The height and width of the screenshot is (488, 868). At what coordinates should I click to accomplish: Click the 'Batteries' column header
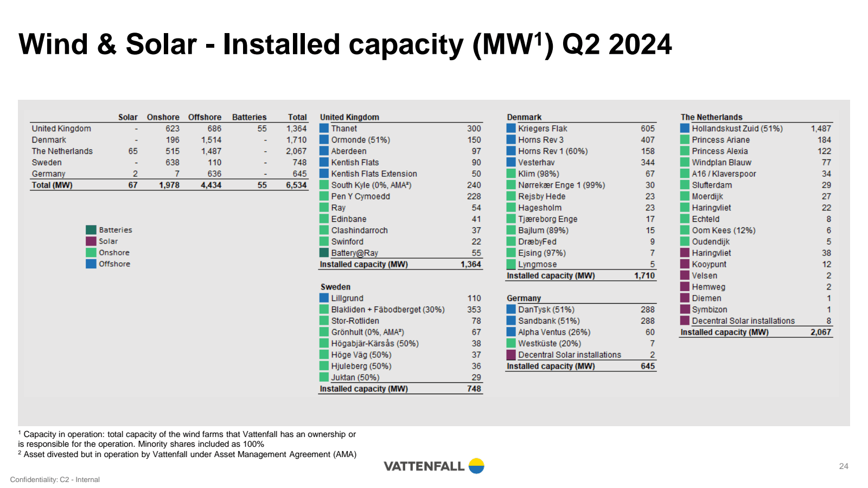[x=249, y=117]
